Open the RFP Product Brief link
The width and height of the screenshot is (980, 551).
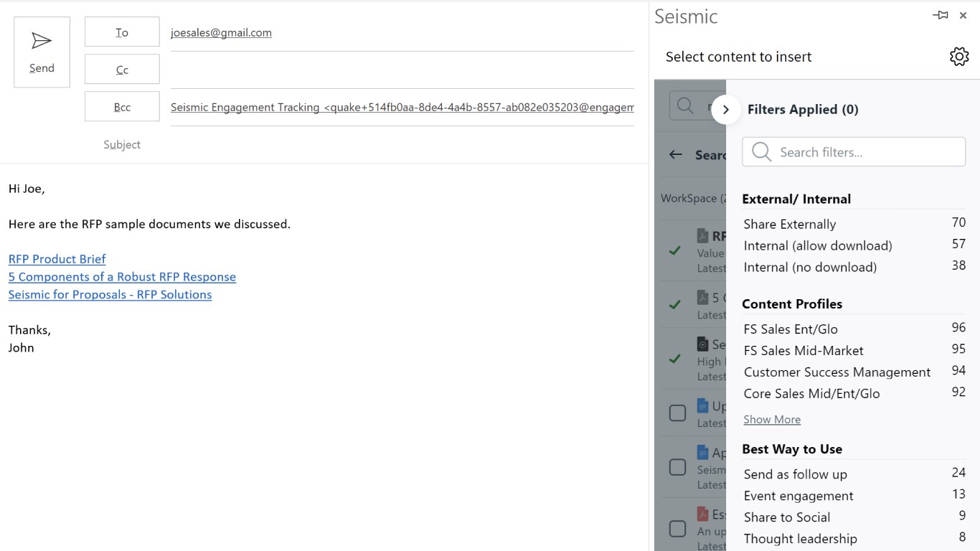coord(57,259)
